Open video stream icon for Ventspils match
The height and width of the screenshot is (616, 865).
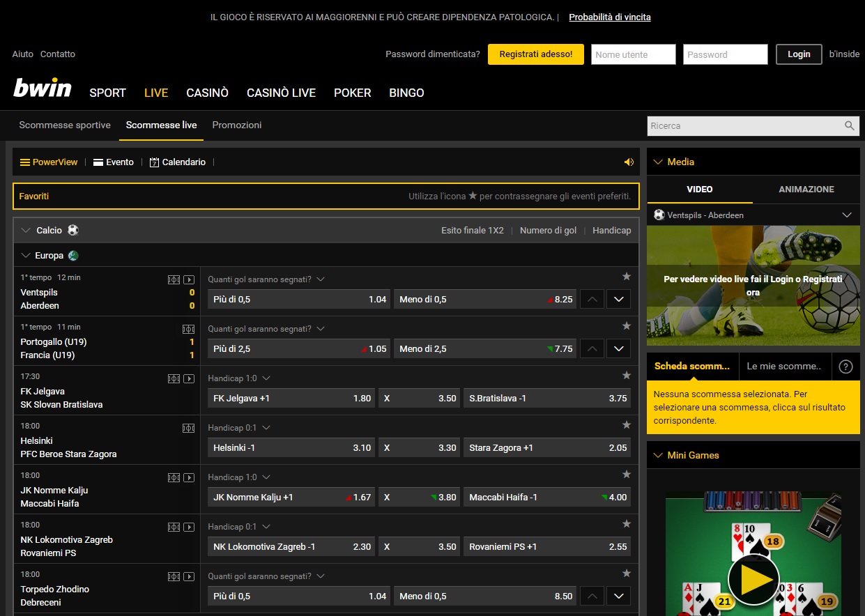189,279
